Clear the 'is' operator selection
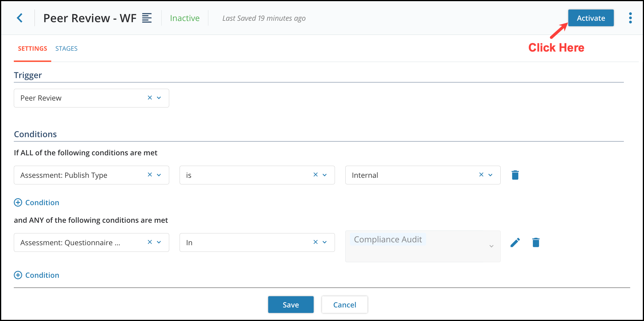The width and height of the screenshot is (644, 321). click(315, 175)
